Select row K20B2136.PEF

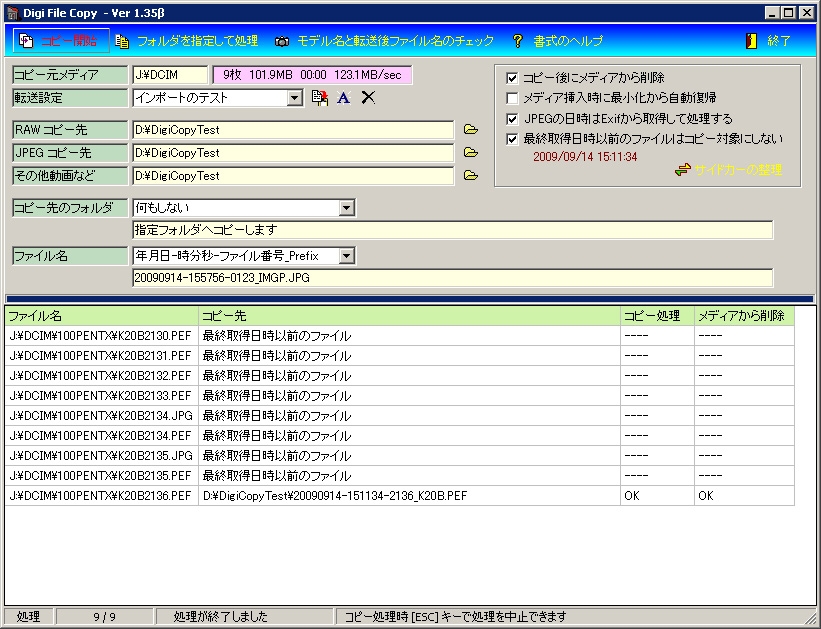coord(400,495)
